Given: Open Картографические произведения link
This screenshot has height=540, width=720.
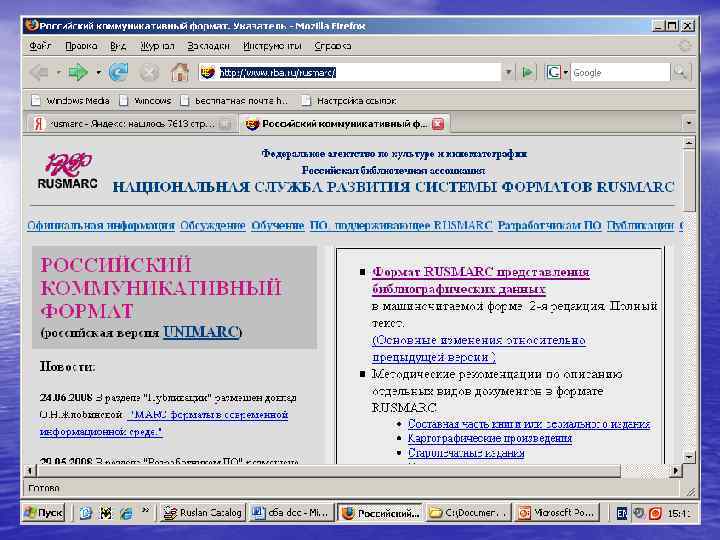Looking at the screenshot, I should point(489,438).
